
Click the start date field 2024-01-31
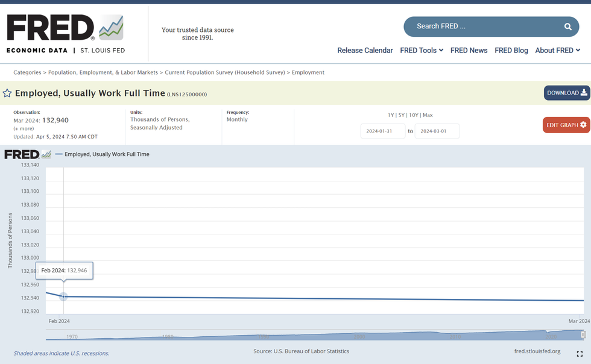pyautogui.click(x=383, y=131)
